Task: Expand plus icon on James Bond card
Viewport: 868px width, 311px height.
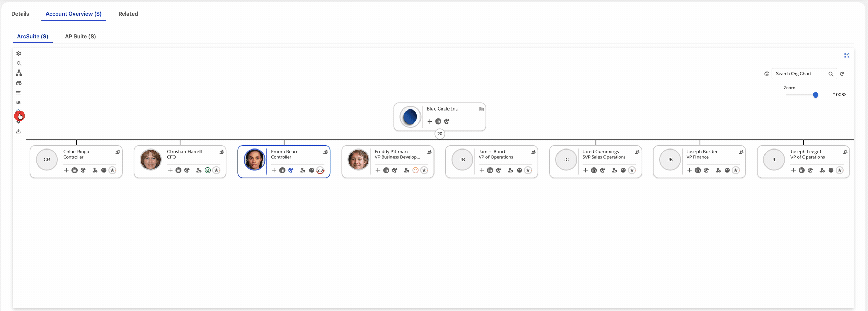Action: 482,170
